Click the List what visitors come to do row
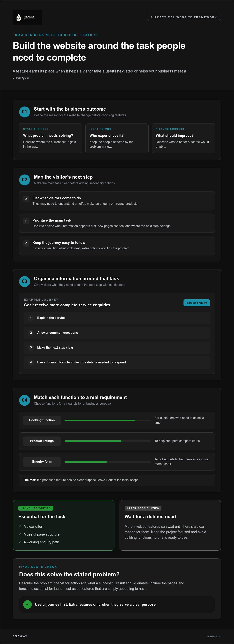The width and height of the screenshot is (234, 644). coord(117,201)
